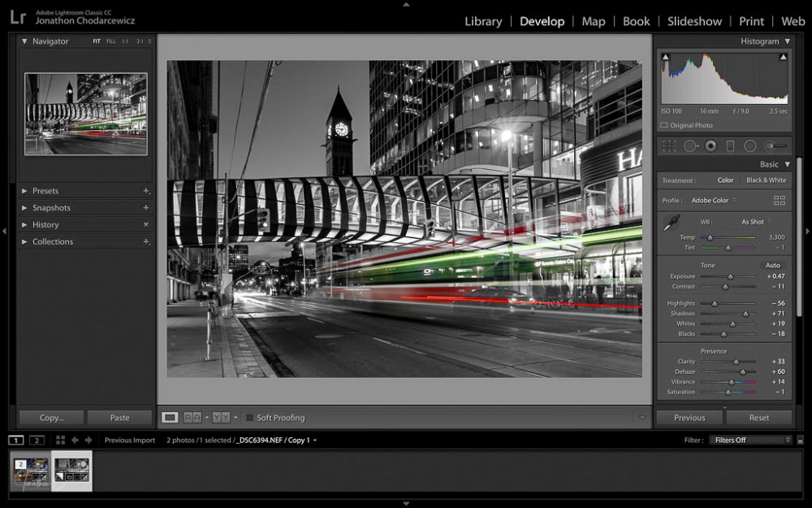This screenshot has height=508, width=812.
Task: Toggle the highlight clipping indicator in histogram
Action: pos(784,58)
